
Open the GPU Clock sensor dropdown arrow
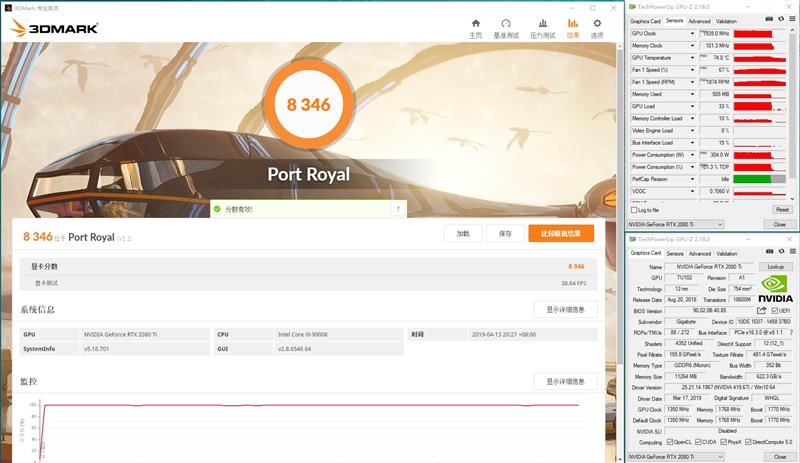coord(692,34)
